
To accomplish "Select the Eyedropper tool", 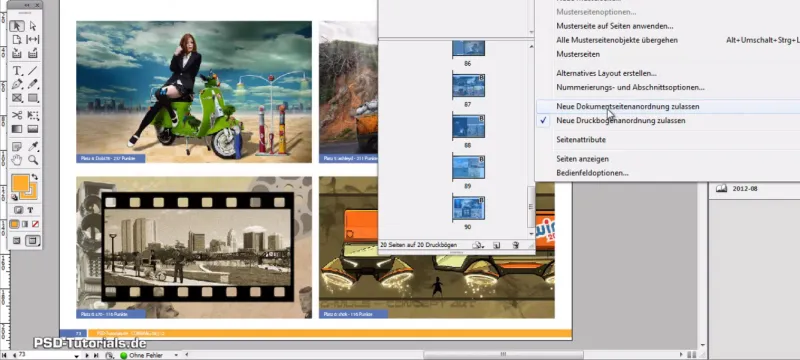I will tap(33, 147).
